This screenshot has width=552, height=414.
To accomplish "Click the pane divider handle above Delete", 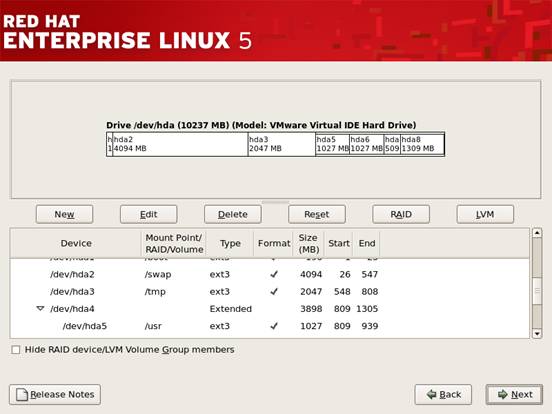I will click(x=276, y=202).
